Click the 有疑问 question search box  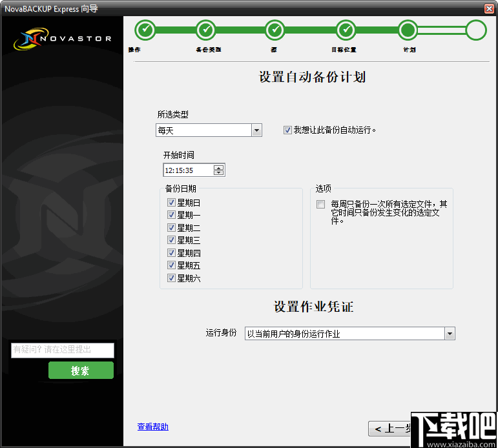point(63,350)
